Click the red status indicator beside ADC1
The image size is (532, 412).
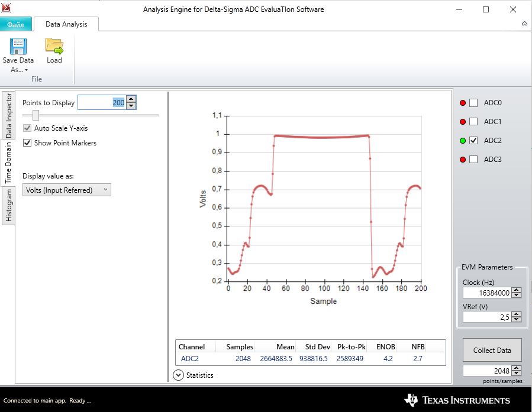click(462, 122)
